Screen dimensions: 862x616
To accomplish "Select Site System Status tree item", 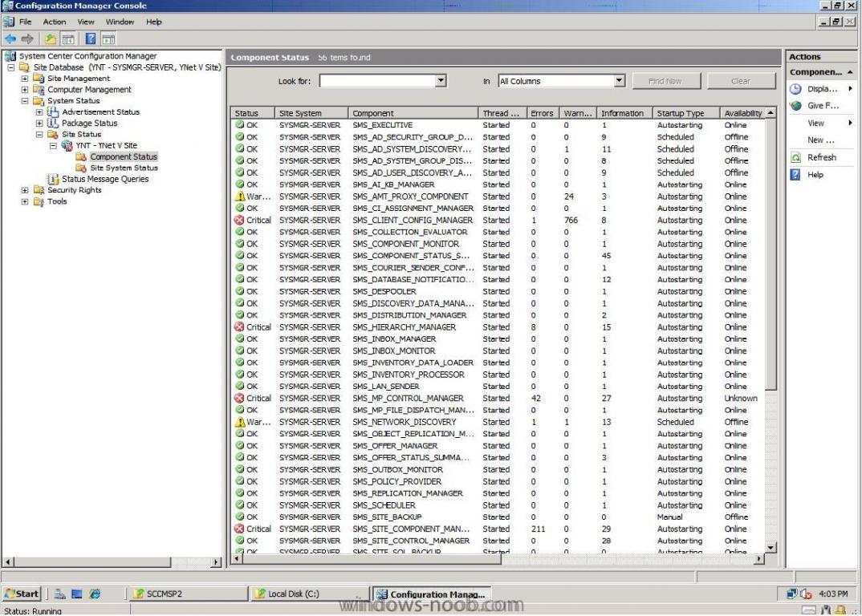I will click(124, 168).
